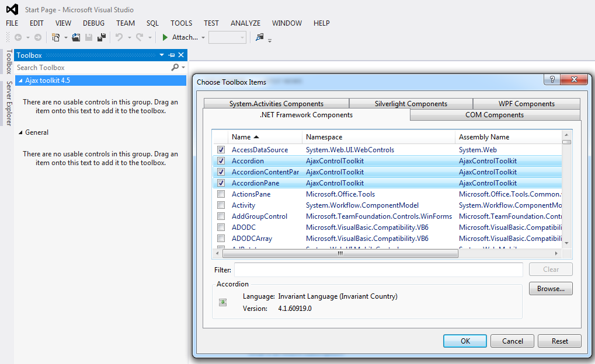Check the ADODC component checkbox
The image size is (595, 364).
[x=221, y=228]
